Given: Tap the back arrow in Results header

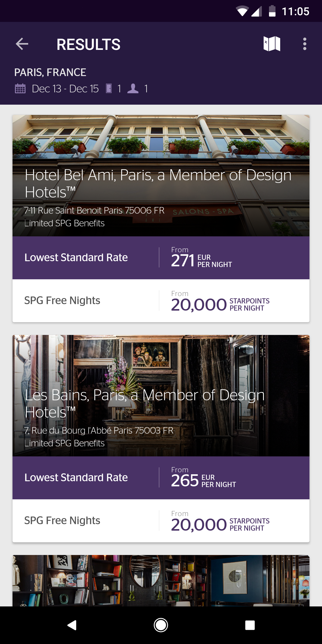Looking at the screenshot, I should (x=22, y=44).
